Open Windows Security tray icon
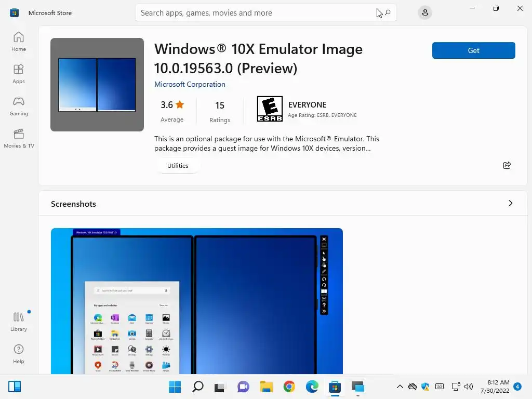The image size is (532, 399). [x=425, y=387]
